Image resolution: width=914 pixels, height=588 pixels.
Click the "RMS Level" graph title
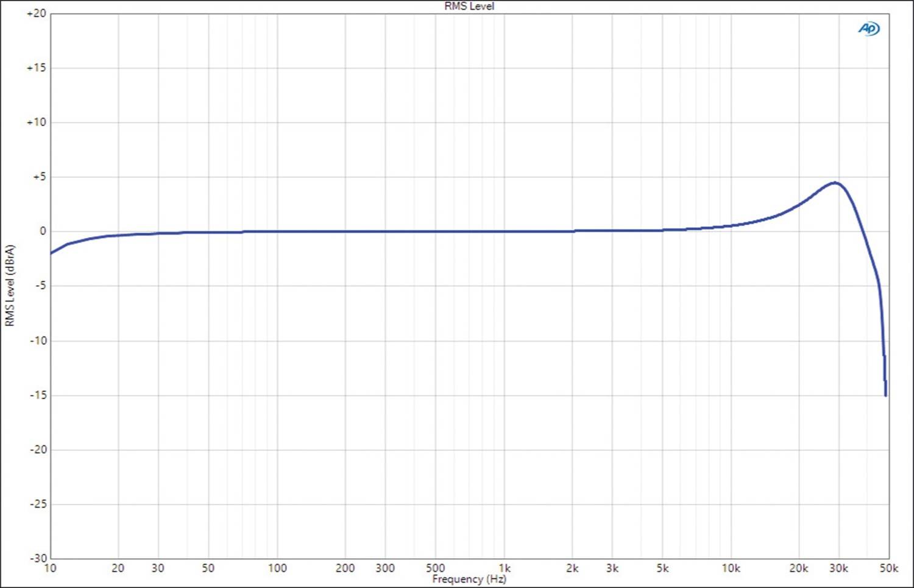[469, 6]
